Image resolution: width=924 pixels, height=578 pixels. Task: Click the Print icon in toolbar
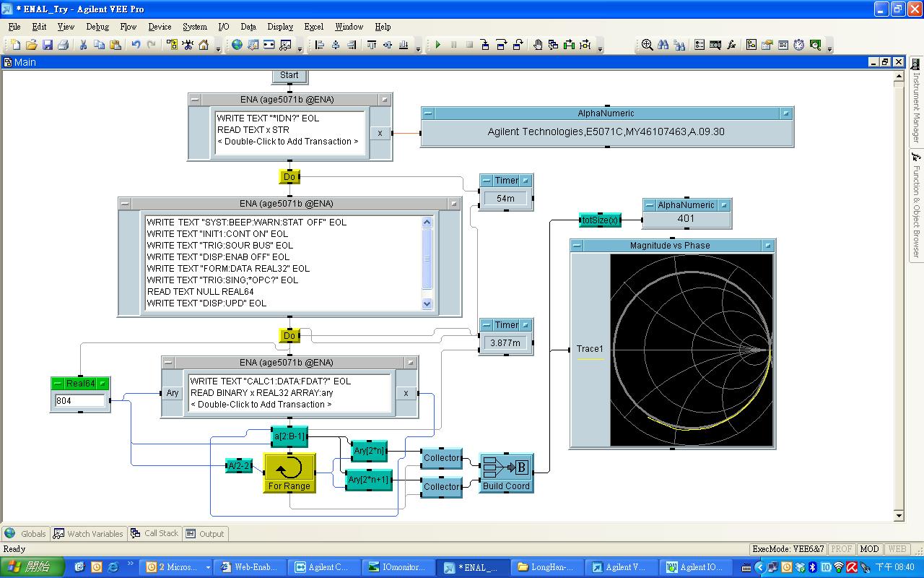63,45
